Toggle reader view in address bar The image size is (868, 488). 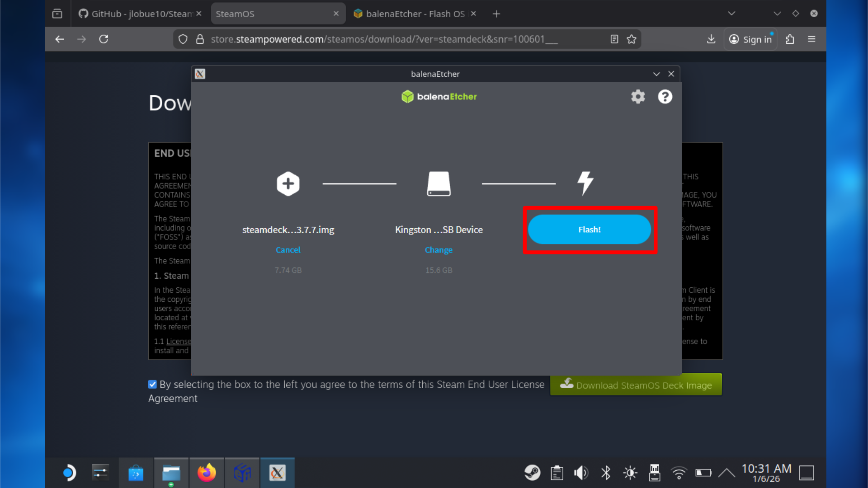614,39
